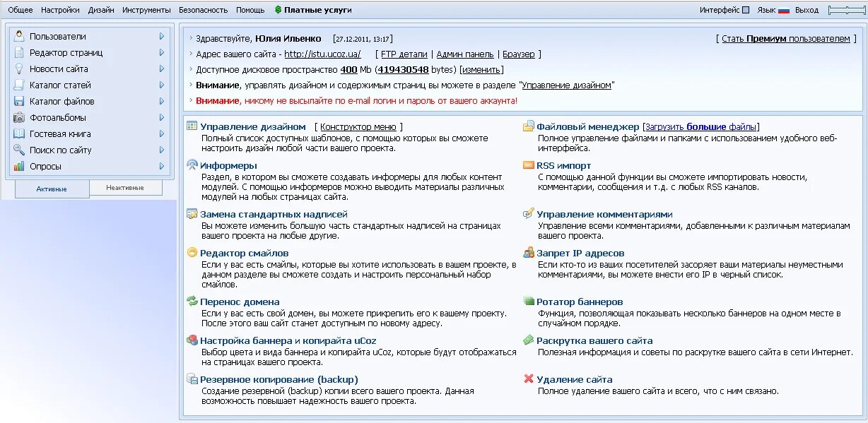
Task: Click the Фотоальбомы camera icon
Action: tap(18, 117)
